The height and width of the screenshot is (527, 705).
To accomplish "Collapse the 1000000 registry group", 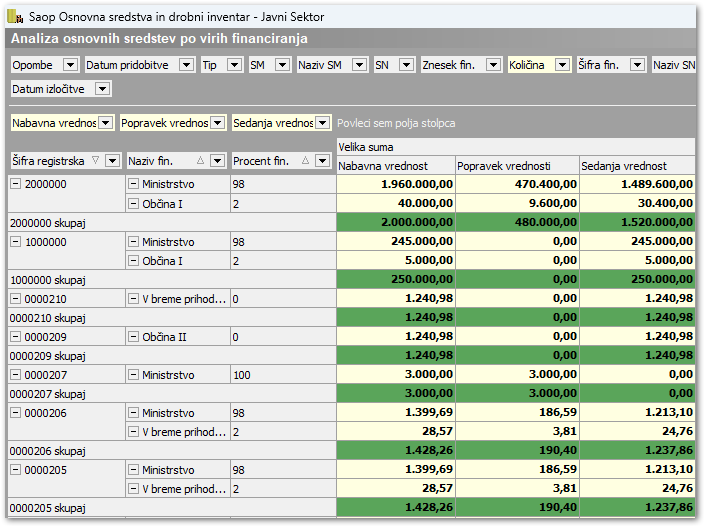I will click(15, 242).
